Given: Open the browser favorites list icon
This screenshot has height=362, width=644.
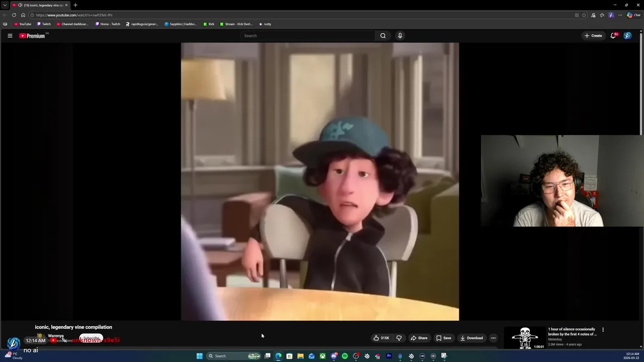Looking at the screenshot, I should coord(602,15).
